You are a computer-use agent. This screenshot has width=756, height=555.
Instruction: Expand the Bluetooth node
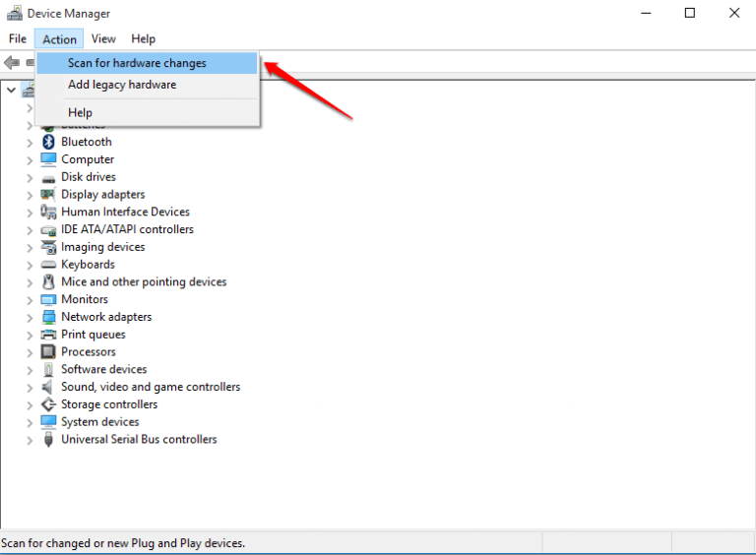pyautogui.click(x=30, y=143)
